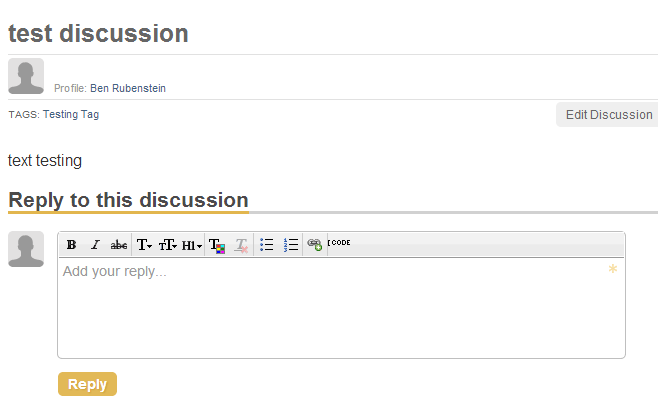Insert a code block with the CODE button
This screenshot has width=658, height=407.
point(339,243)
